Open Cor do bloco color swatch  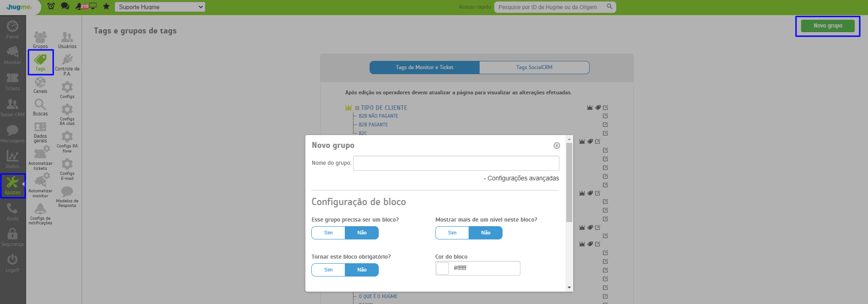coord(442,268)
